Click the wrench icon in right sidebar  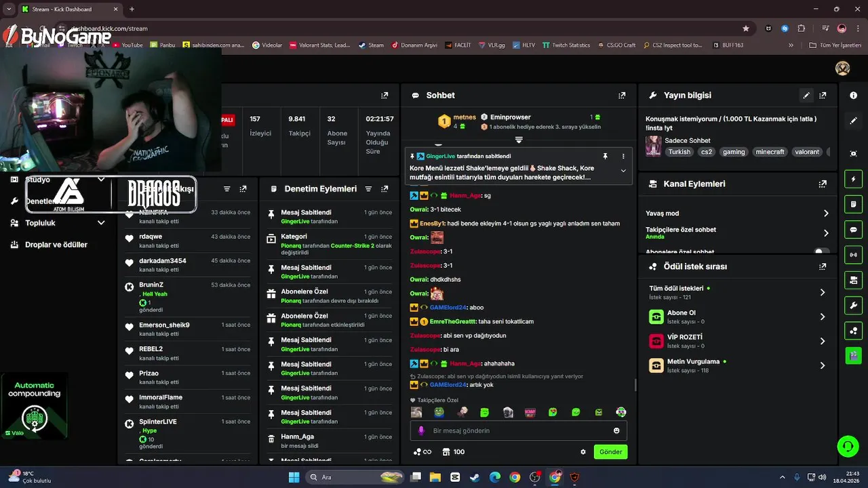click(x=853, y=305)
